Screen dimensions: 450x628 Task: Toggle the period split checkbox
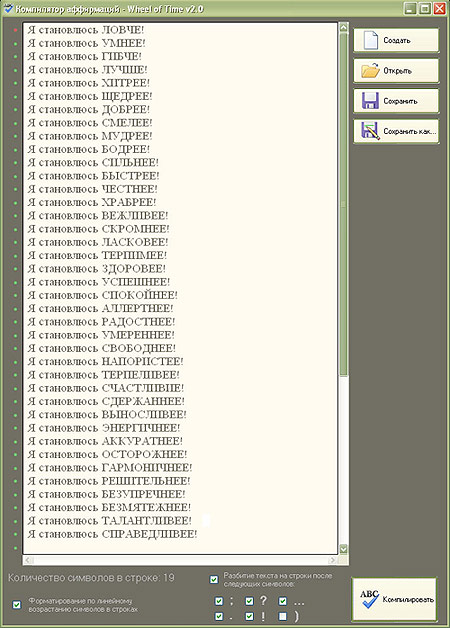tap(219, 616)
